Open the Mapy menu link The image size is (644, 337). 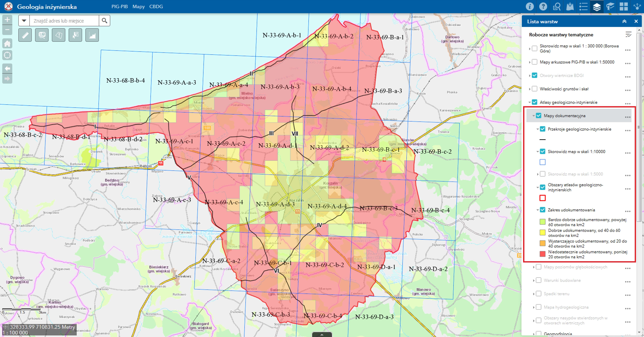point(138,7)
